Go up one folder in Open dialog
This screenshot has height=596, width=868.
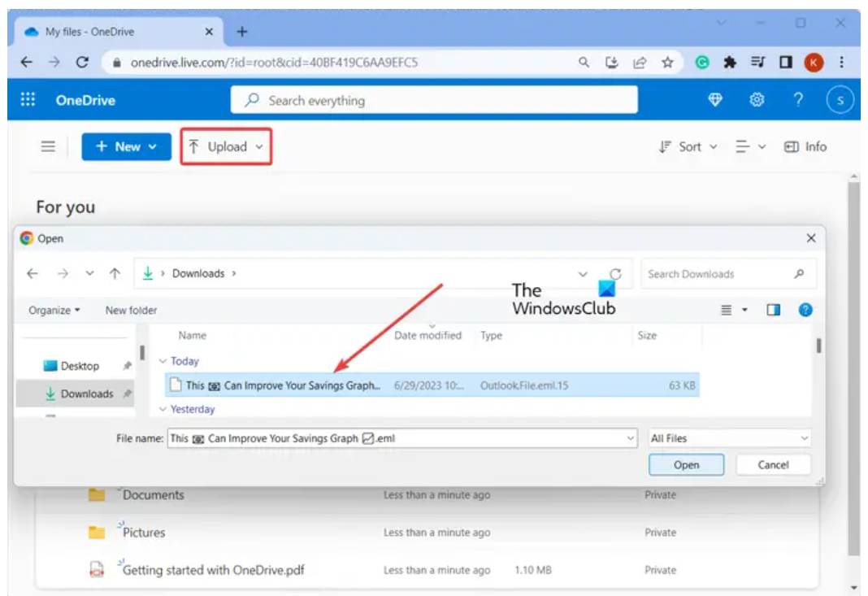[x=115, y=273]
